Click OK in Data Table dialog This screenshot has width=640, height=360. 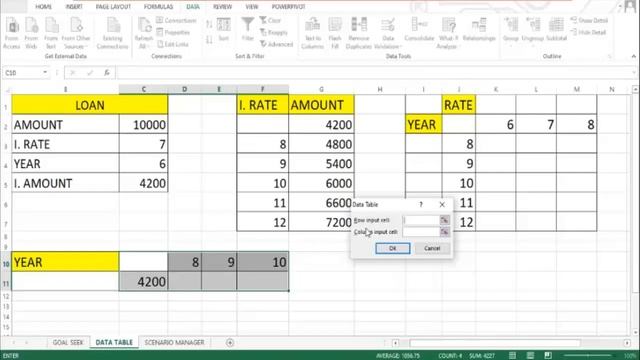pyautogui.click(x=393, y=248)
